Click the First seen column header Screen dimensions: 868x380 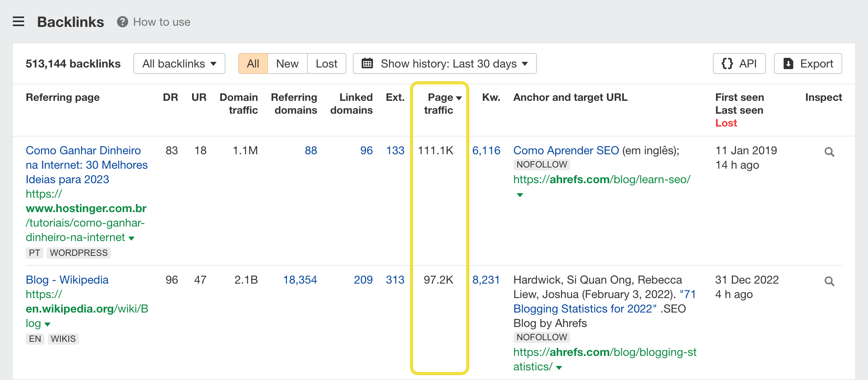click(x=739, y=97)
